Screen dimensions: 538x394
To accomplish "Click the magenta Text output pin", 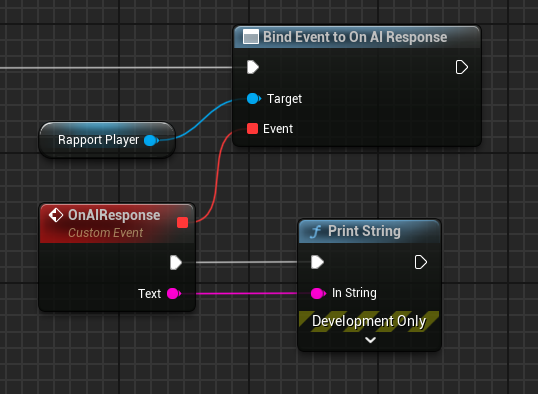I will (x=174, y=293).
